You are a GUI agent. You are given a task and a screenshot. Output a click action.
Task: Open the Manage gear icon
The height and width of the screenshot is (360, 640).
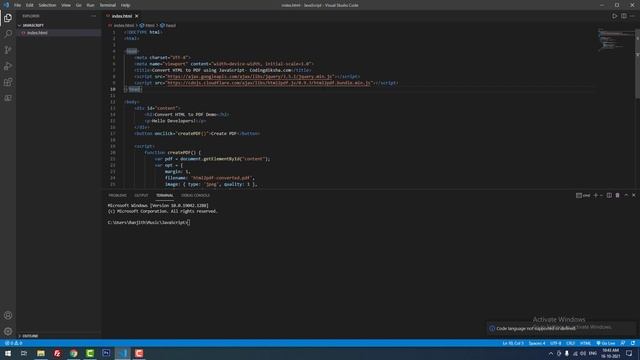(8, 331)
